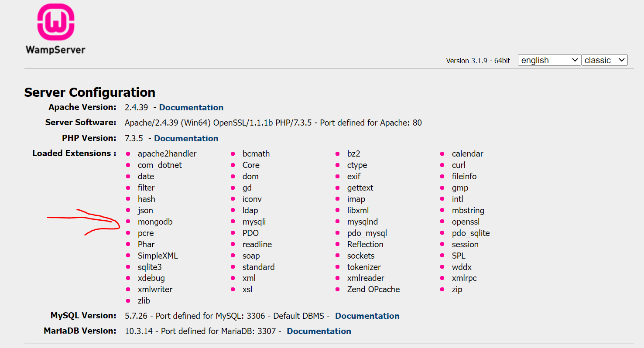The width and height of the screenshot is (644, 348).
Task: Open the english language dropdown
Action: pyautogui.click(x=549, y=60)
